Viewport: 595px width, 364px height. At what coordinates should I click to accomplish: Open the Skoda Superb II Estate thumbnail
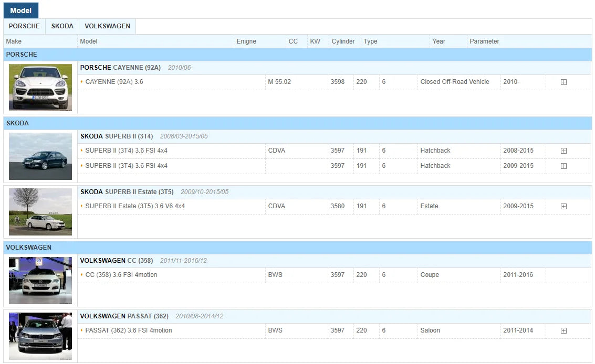[x=40, y=211]
